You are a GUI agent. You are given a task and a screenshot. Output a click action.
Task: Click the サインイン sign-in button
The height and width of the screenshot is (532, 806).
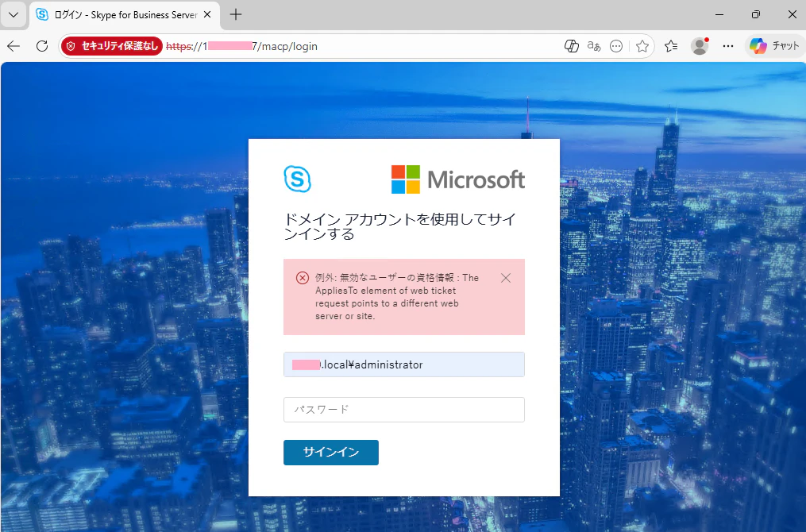point(331,453)
